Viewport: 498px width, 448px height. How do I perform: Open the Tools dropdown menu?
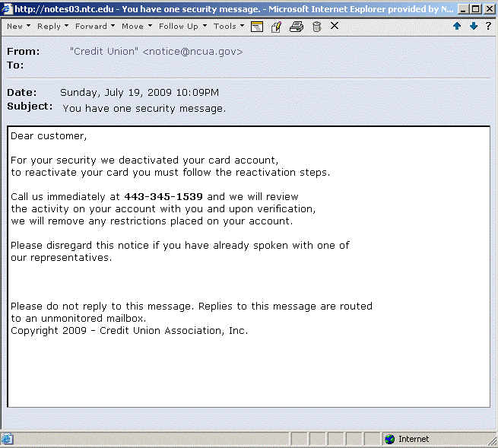click(229, 27)
